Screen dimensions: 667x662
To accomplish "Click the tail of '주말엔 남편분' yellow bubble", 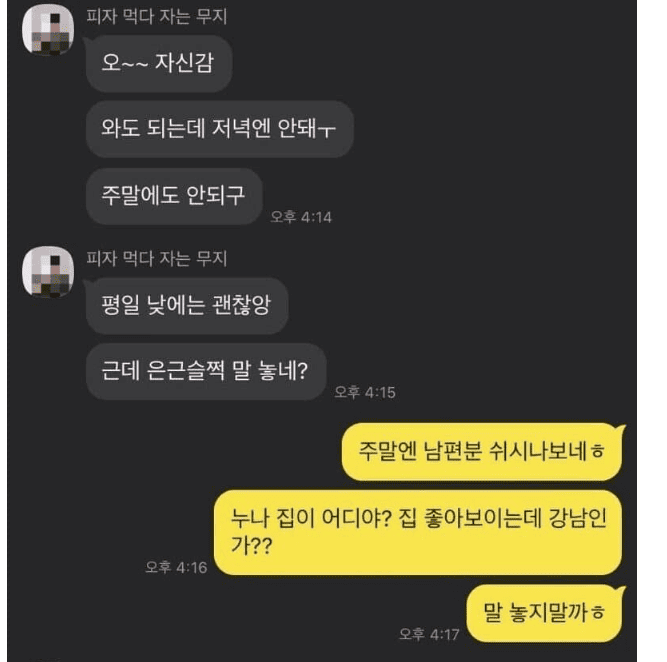I will (621, 430).
